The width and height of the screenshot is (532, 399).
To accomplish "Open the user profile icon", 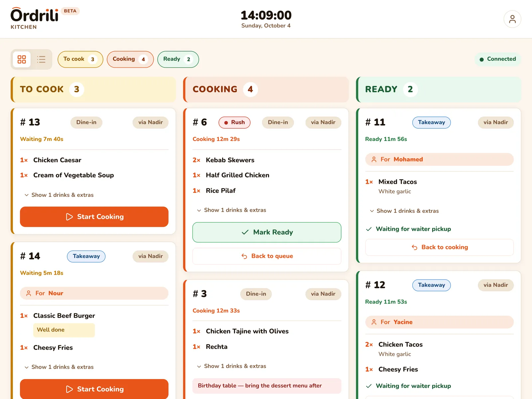I will coord(512,19).
